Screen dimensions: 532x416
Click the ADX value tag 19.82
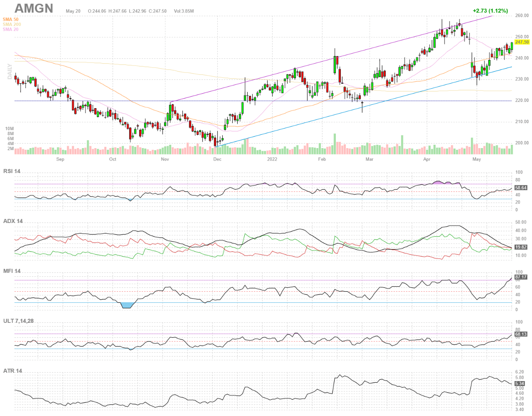(521, 247)
